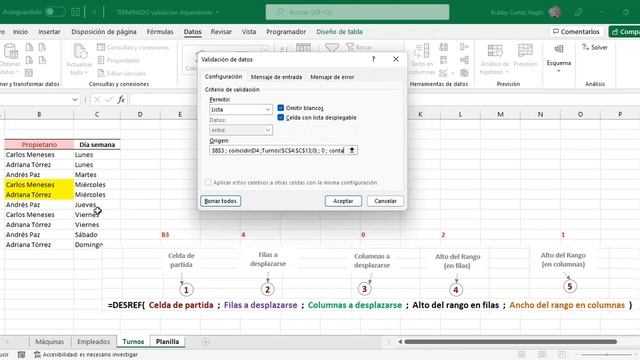The height and width of the screenshot is (360, 640).
Task: Click the Propiedades icon
Action: [x=101, y=60]
